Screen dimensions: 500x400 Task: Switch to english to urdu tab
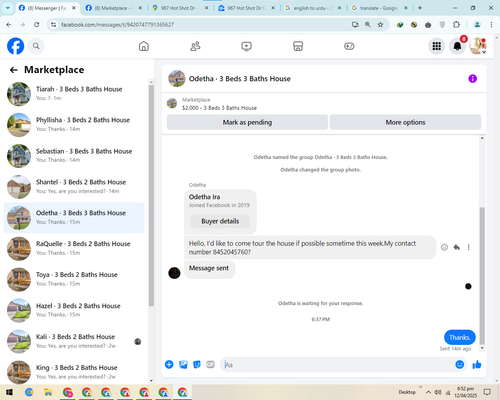click(313, 8)
